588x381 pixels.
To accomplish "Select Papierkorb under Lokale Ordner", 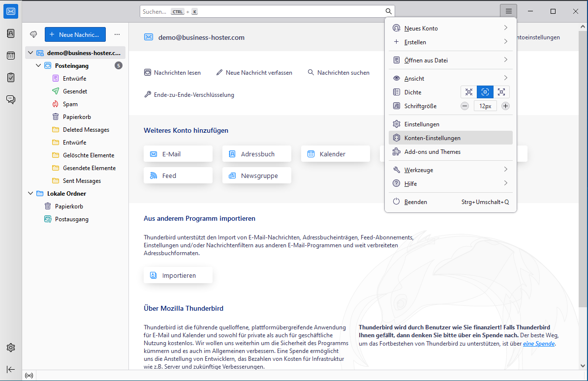I will 75,206.
